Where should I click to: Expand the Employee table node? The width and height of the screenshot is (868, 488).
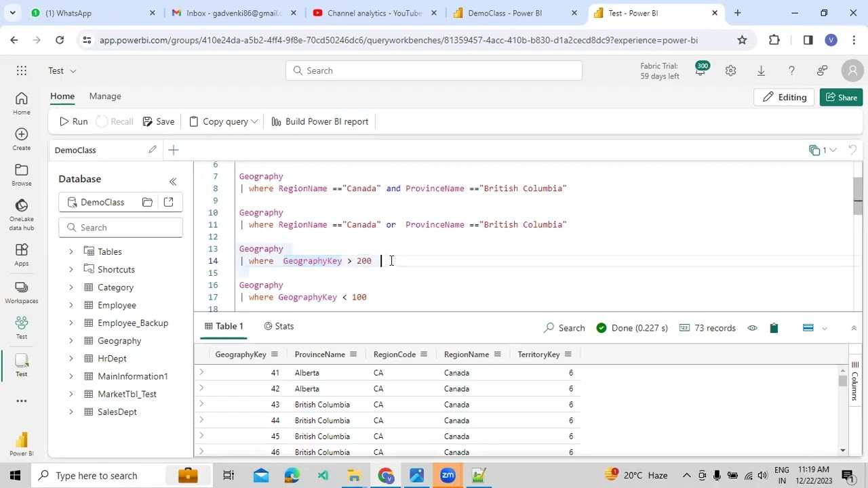click(x=71, y=305)
